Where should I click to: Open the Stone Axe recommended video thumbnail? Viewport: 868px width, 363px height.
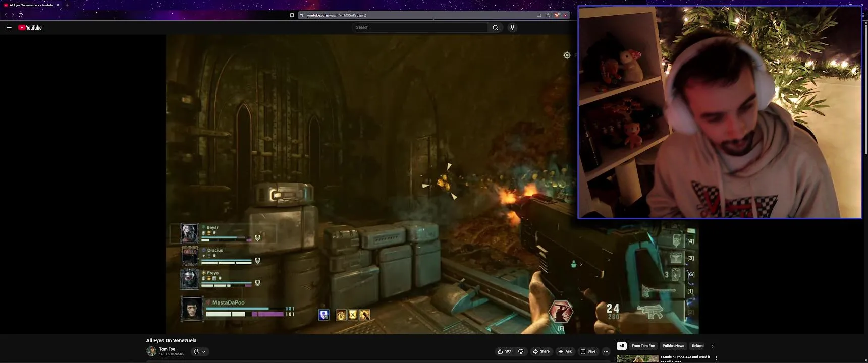point(637,358)
